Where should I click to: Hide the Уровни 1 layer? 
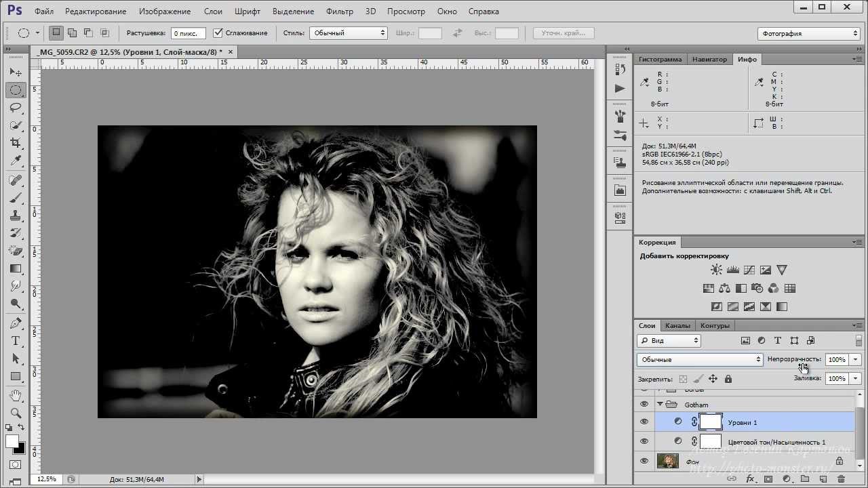644,422
